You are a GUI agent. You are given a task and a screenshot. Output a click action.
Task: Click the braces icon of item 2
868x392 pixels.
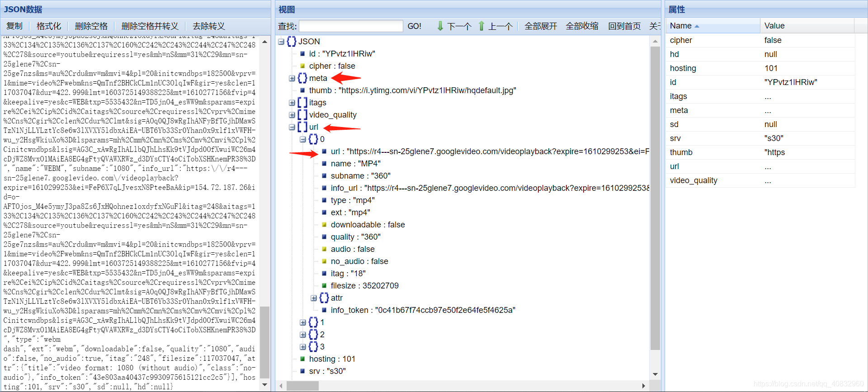tap(313, 335)
